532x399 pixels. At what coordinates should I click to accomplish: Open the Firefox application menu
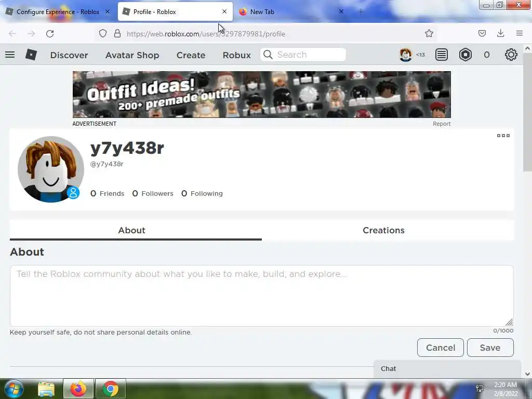520,33
